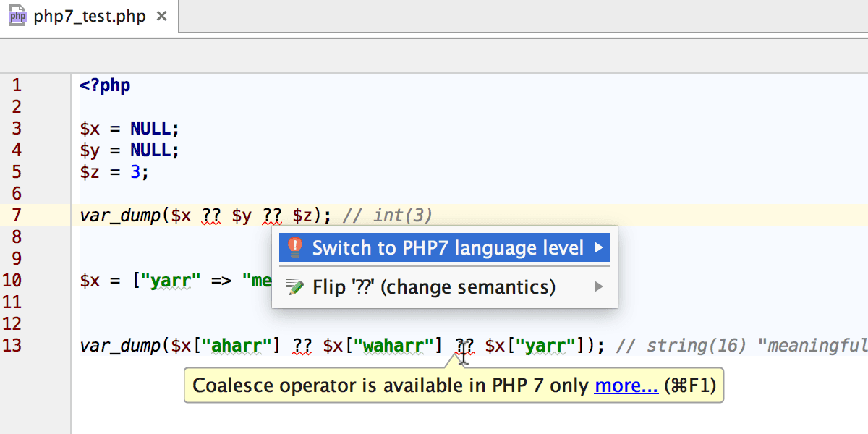This screenshot has width=868, height=434.
Task: Click the second ?? operator on line 7
Action: tap(273, 216)
